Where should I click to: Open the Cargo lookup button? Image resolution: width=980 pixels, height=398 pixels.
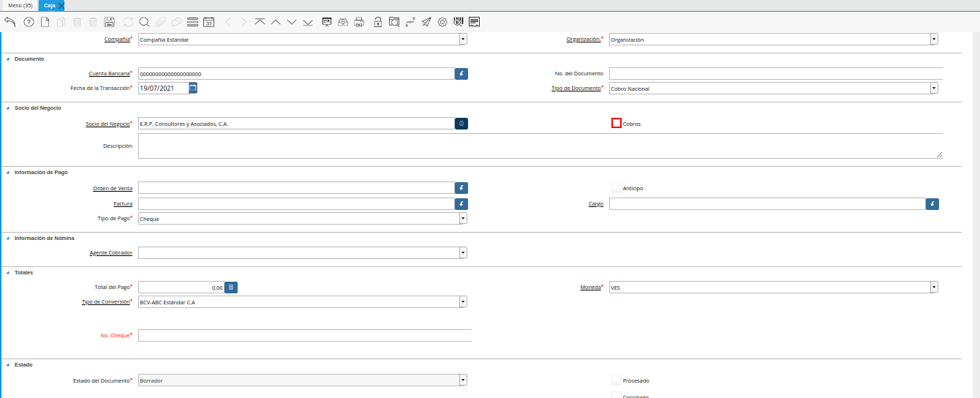[932, 204]
